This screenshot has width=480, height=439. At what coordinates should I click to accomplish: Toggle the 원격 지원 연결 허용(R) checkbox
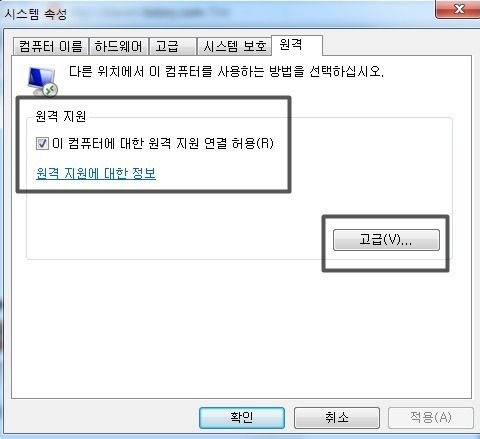pyautogui.click(x=42, y=144)
